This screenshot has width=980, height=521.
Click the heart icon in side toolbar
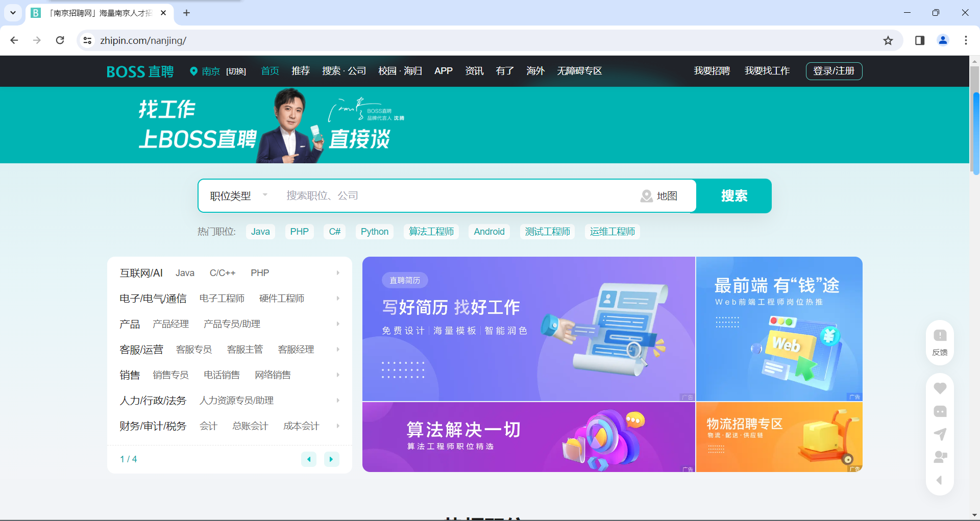940,388
